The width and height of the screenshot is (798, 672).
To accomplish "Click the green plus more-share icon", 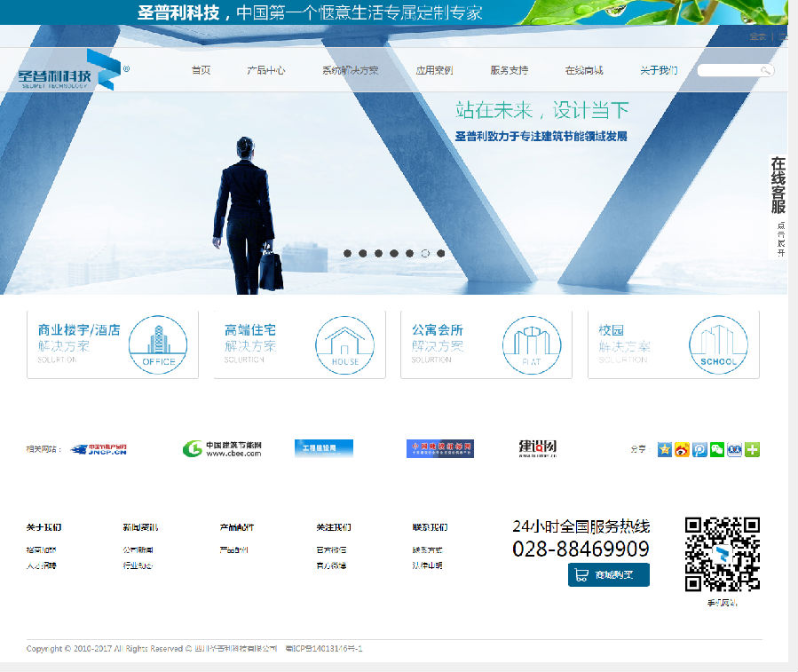I will (x=753, y=449).
